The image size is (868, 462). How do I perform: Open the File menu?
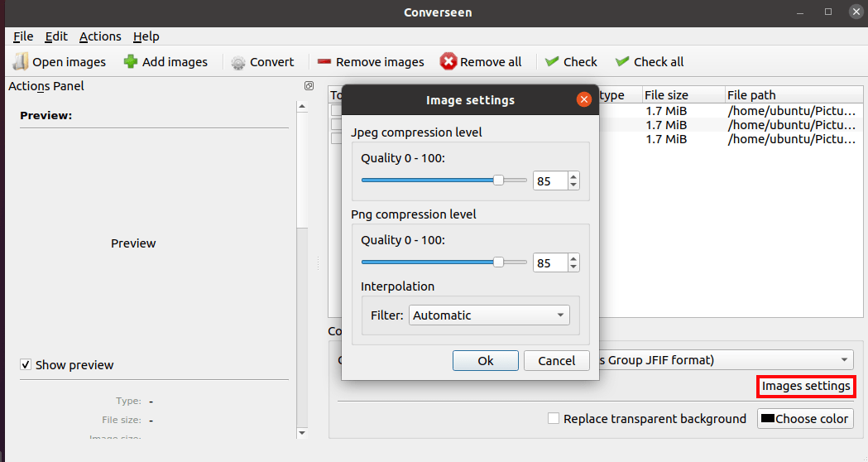(x=23, y=36)
